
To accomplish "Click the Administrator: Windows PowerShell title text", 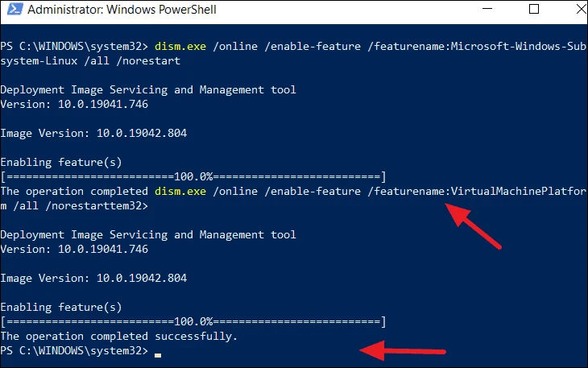I will click(122, 10).
